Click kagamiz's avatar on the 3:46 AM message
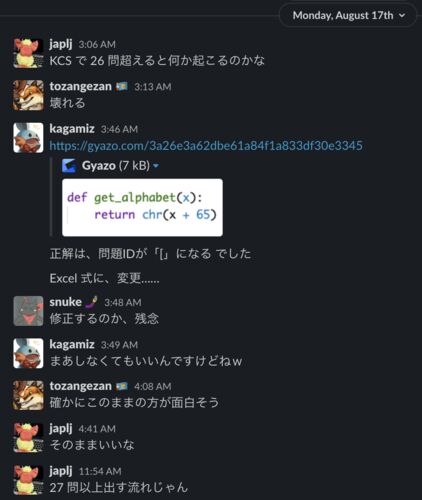Viewport: 422px width, 500px height. pos(28,138)
